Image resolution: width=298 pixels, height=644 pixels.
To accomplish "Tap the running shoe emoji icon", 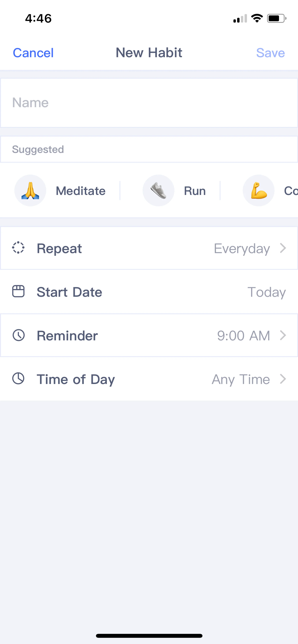I will (x=158, y=191).
